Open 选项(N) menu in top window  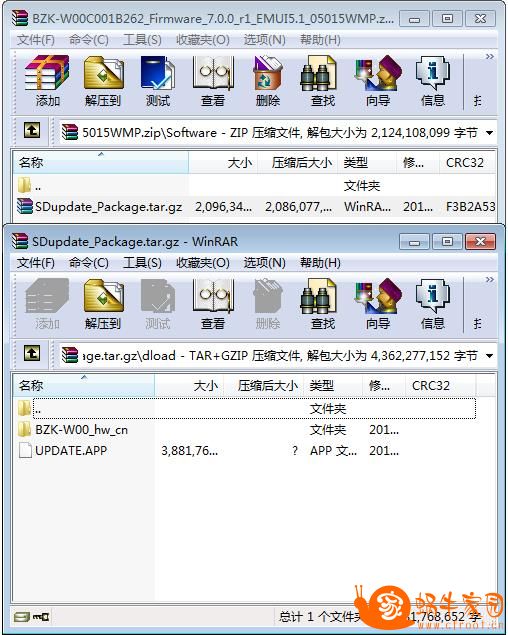(265, 40)
